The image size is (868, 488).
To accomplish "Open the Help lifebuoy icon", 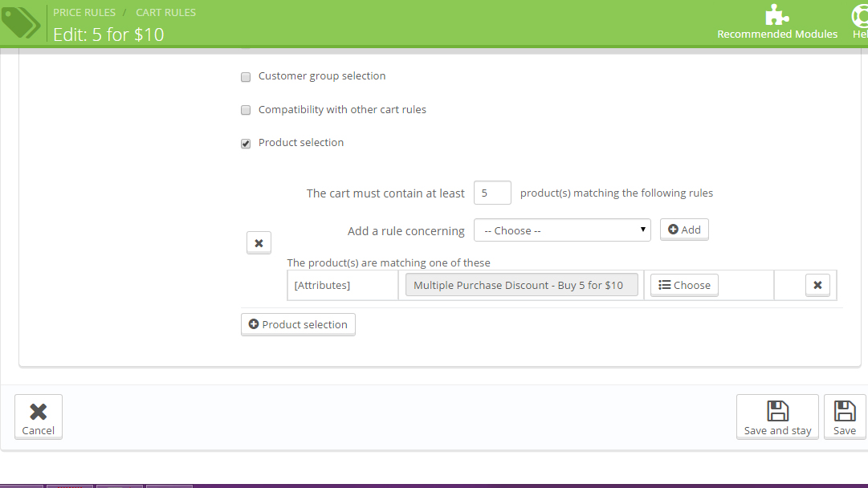I will click(x=860, y=15).
